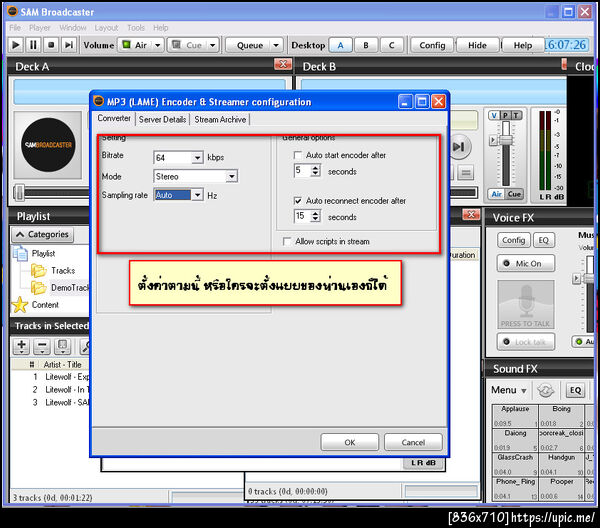600x528 pixels.
Task: Click the Deck A seek slider handle
Action: (x=19, y=192)
